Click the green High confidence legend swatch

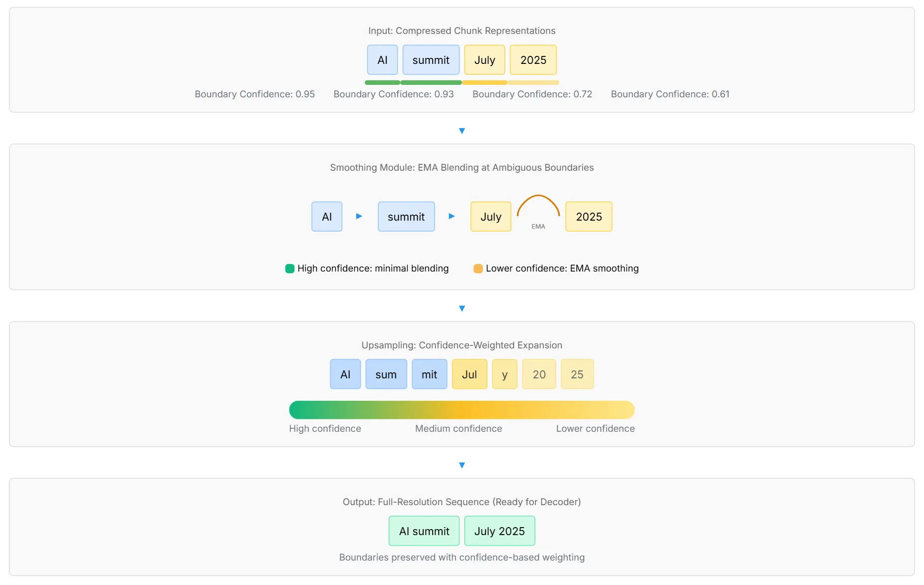click(290, 269)
